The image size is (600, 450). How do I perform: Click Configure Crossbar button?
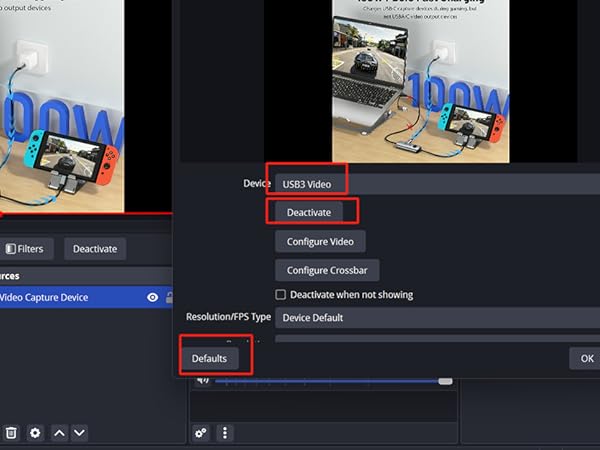tap(327, 270)
